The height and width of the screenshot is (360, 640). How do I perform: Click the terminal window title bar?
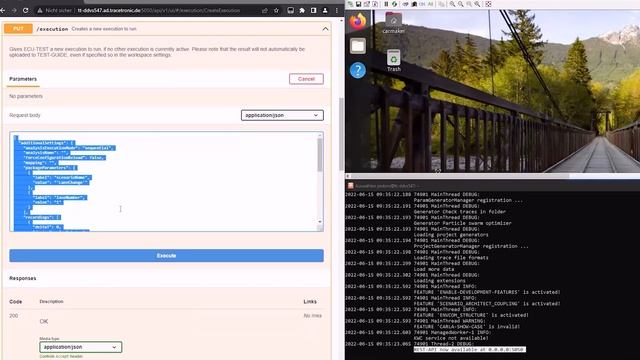tap(492, 186)
